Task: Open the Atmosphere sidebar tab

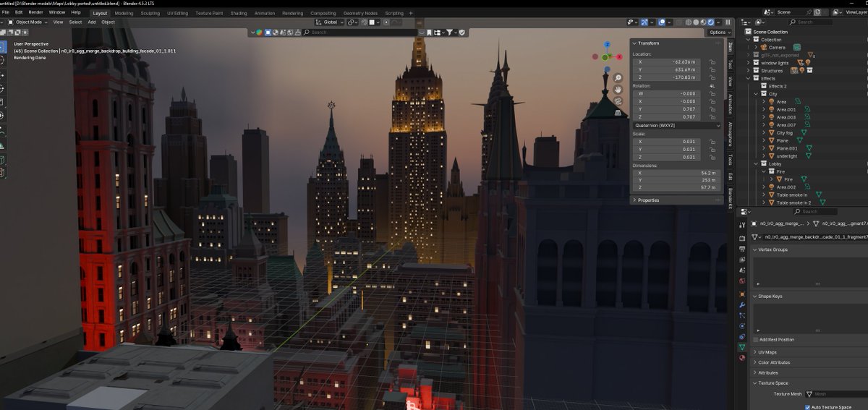Action: tap(730, 134)
